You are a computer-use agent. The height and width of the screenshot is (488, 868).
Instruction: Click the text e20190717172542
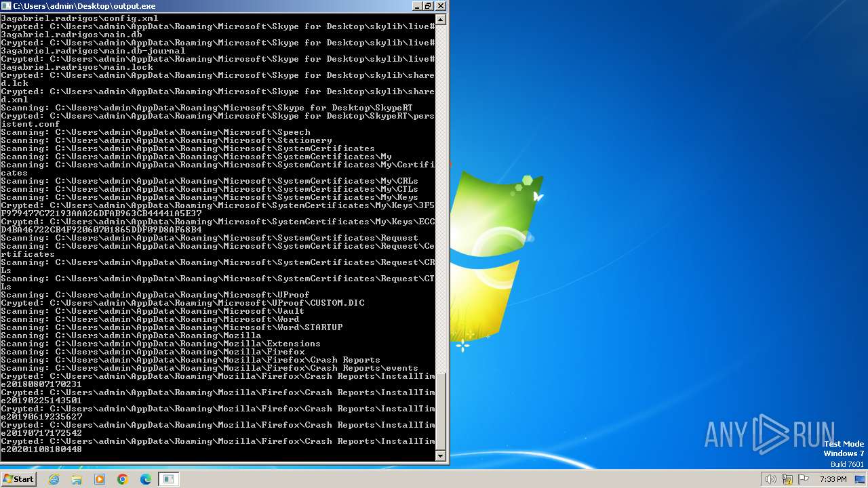pos(41,433)
